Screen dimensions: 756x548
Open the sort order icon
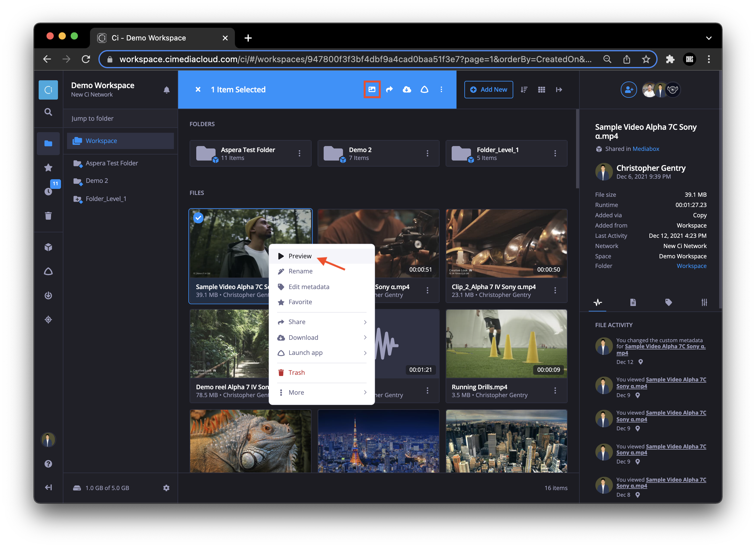(524, 89)
